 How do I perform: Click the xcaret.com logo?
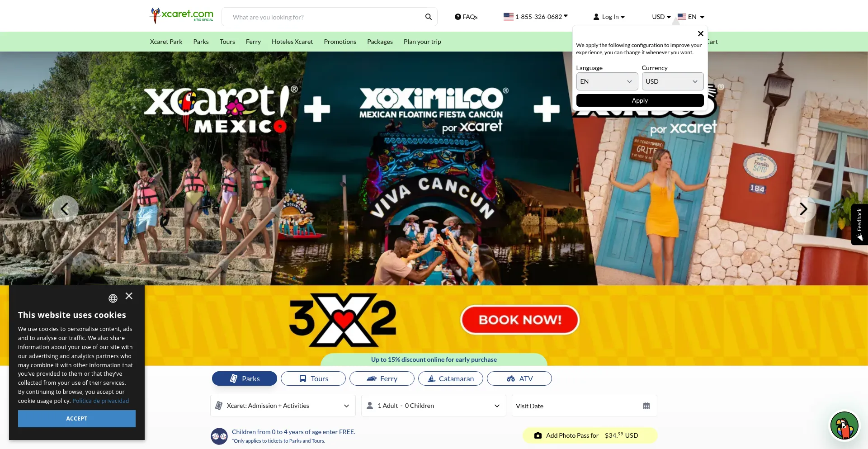(x=181, y=15)
